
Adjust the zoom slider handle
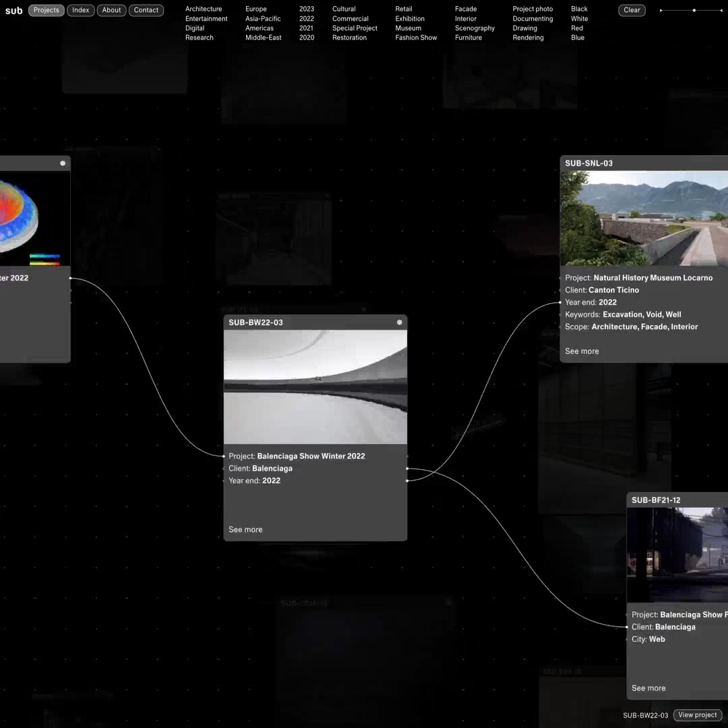pyautogui.click(x=694, y=10)
